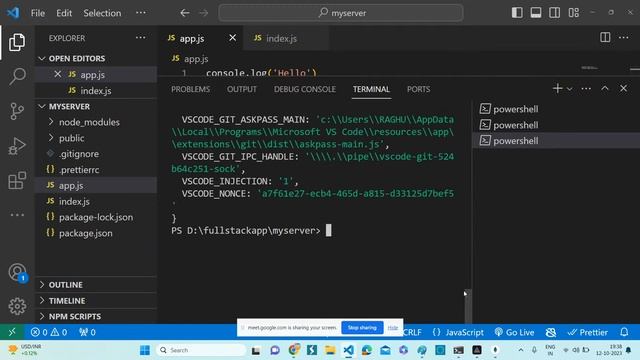Viewport: 640px width, 360px height.
Task: Open the File menu
Action: (38, 13)
